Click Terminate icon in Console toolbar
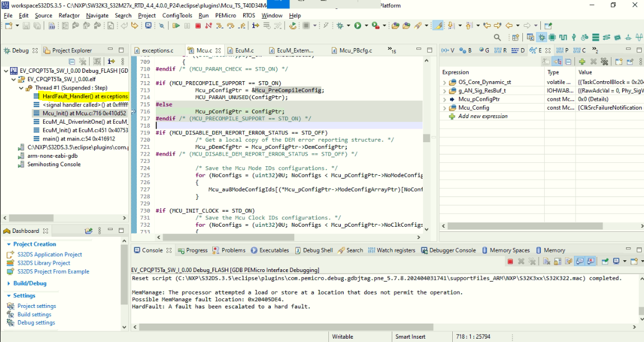The width and height of the screenshot is (644, 342). (510, 261)
